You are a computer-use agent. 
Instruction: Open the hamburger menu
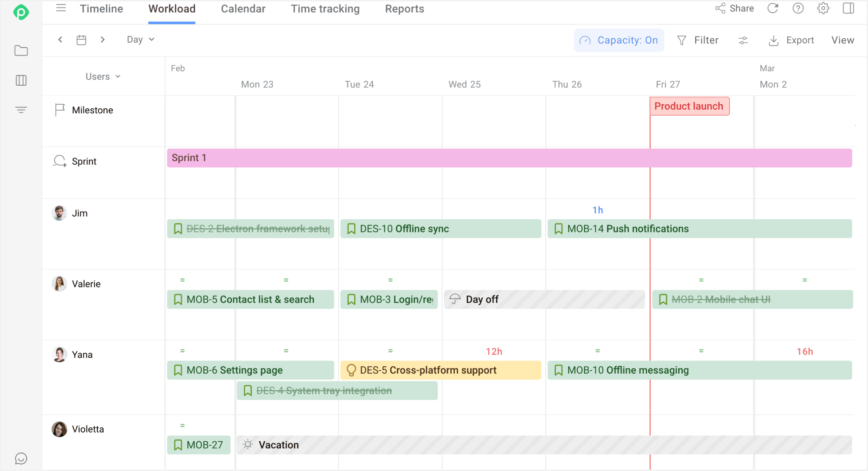[61, 9]
